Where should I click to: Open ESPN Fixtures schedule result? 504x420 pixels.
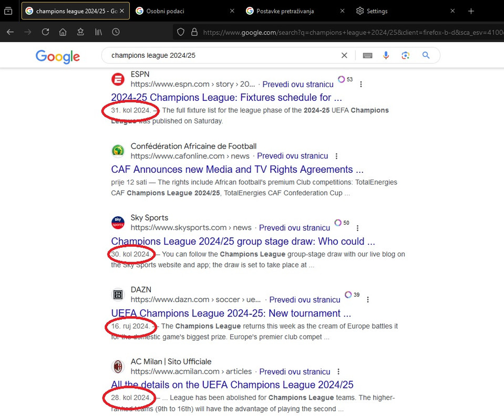pos(227,97)
